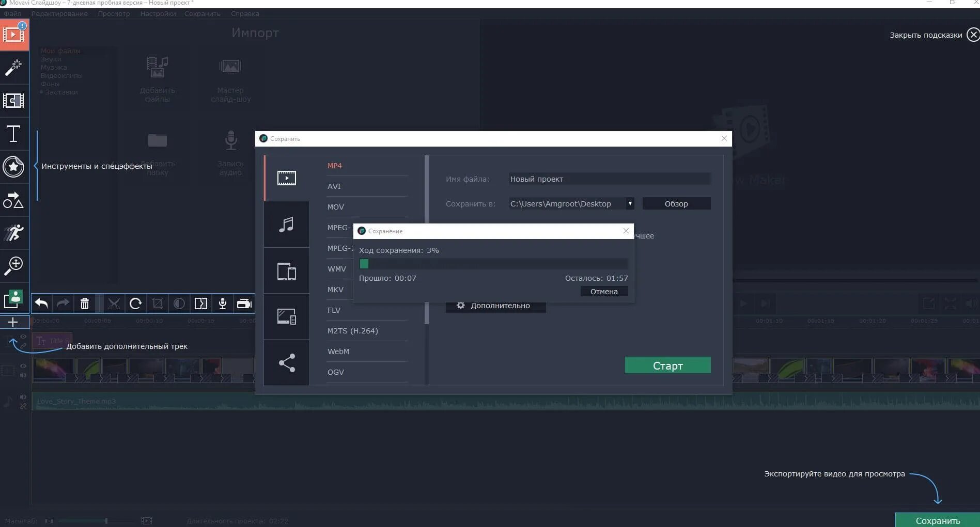This screenshot has height=527, width=980.
Task: Select the titles tool (letter T)
Action: point(13,134)
